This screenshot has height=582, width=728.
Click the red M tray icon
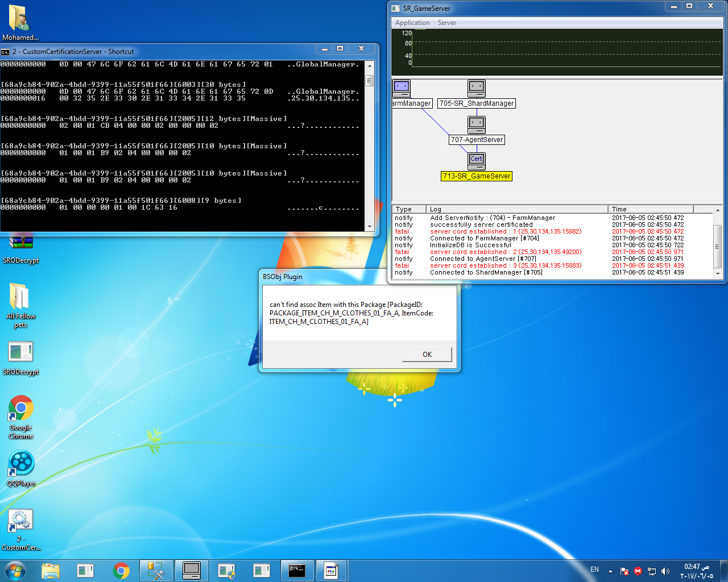tap(638, 571)
